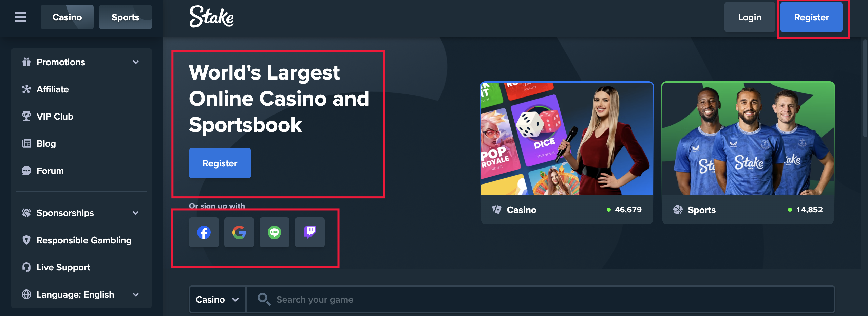868x316 pixels.
Task: Click the Register button under the headline
Action: 220,163
